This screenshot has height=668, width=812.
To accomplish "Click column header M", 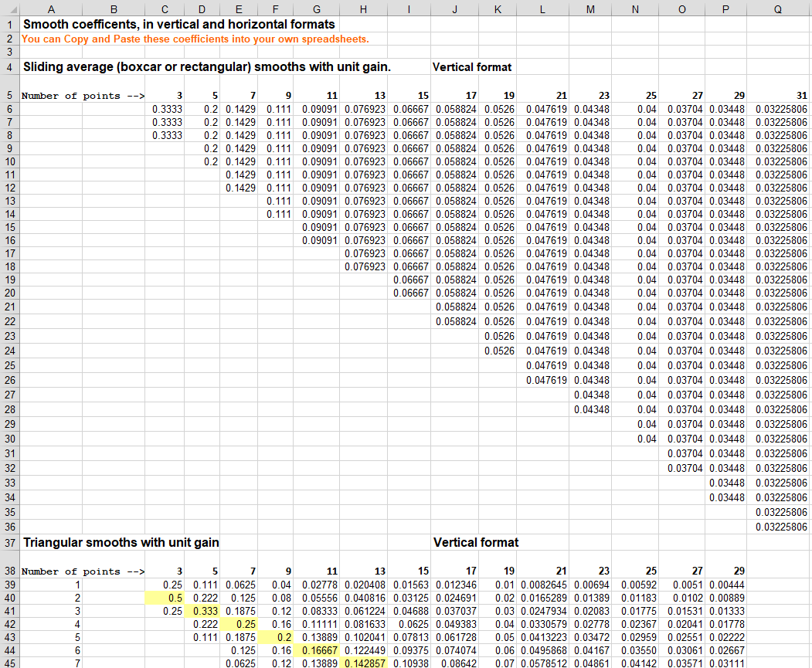I will [591, 9].
